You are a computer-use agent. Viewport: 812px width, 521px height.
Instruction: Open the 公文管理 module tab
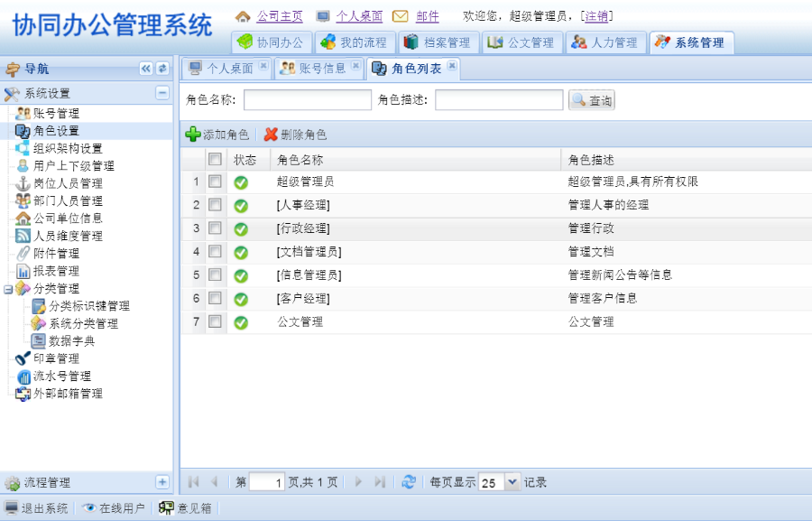pyautogui.click(x=521, y=42)
